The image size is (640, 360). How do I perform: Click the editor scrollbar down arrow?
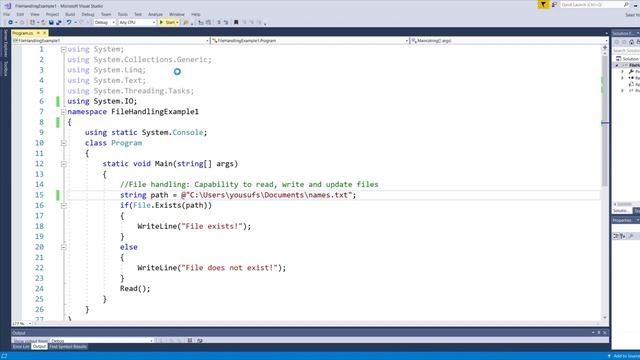point(604,318)
